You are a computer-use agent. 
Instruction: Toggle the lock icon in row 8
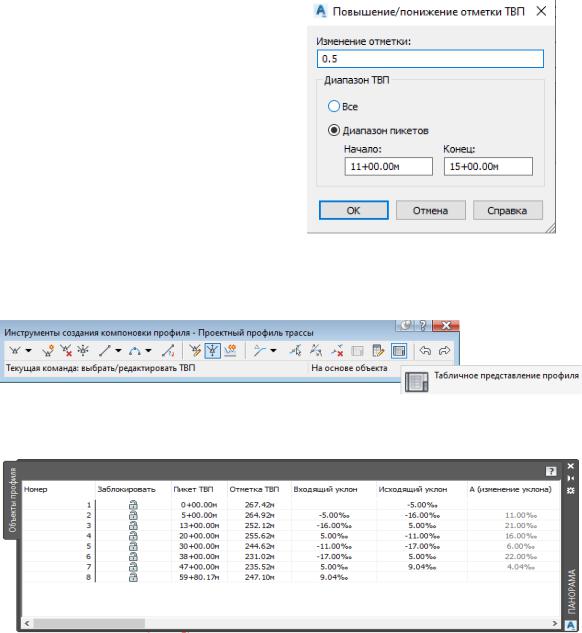133,577
